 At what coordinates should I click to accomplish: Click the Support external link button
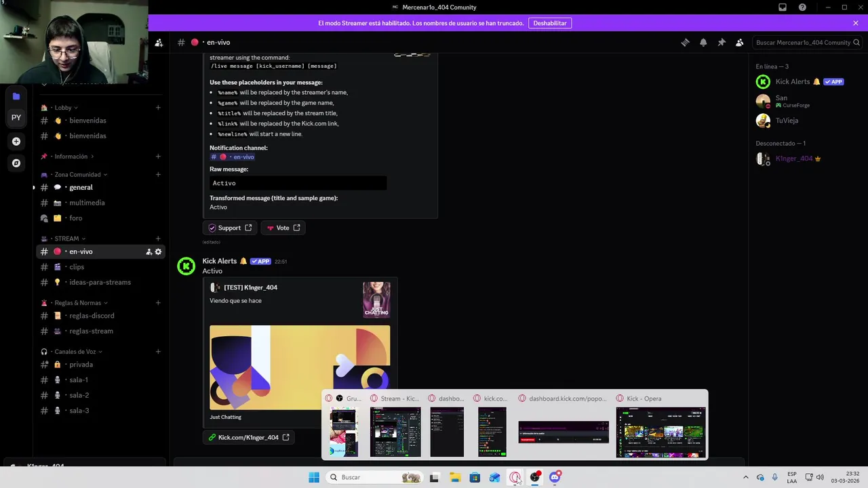230,228
